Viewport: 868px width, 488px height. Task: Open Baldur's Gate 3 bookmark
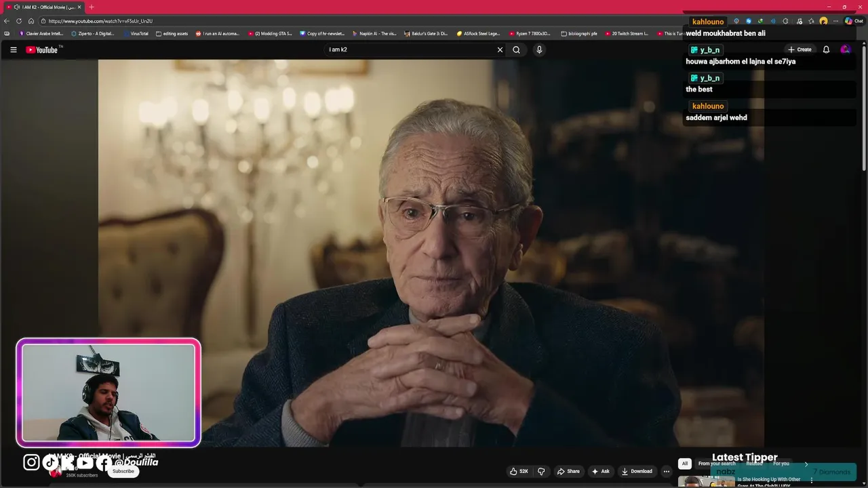426,33
